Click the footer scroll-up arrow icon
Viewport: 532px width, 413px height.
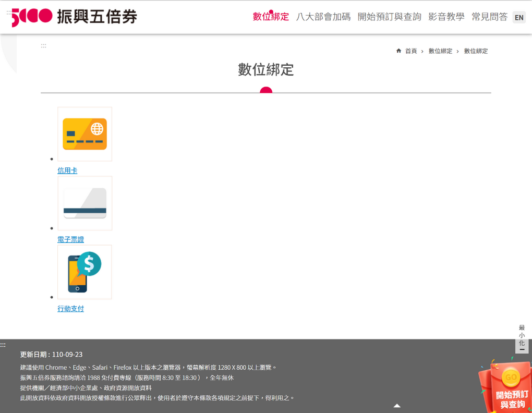point(397,406)
